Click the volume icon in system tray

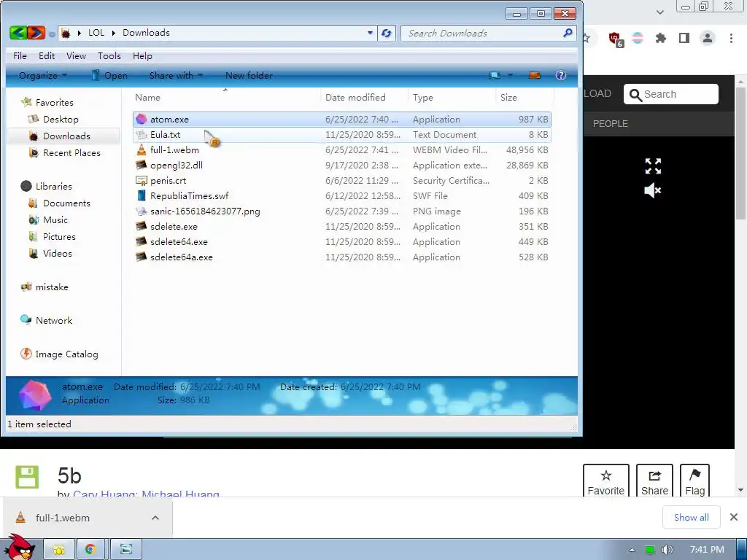click(667, 550)
